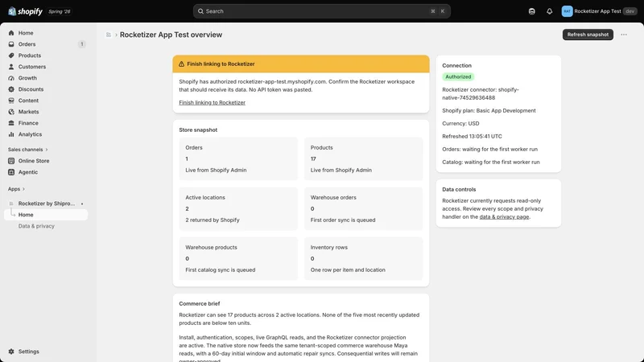Open Analytics in the sidebar
644x362 pixels.
[x=46, y=134]
